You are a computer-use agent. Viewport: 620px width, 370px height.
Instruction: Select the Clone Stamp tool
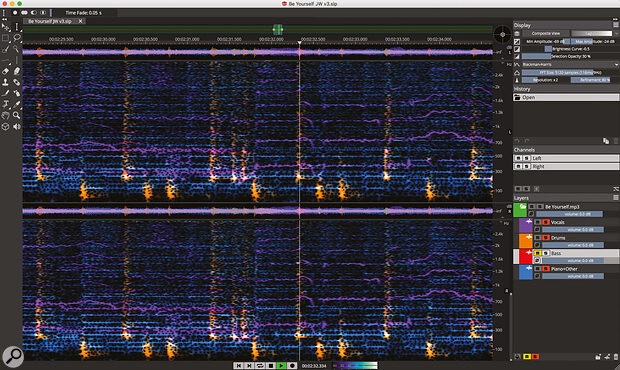(6, 82)
